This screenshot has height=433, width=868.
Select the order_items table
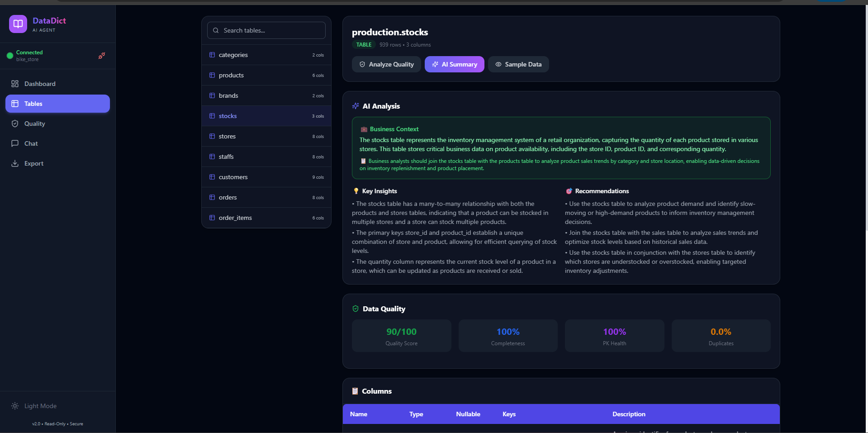tap(266, 218)
